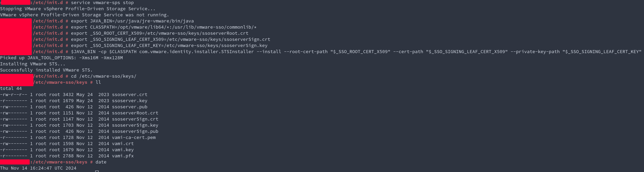Select vami.pfx at listing bottom
644x172 pixels.
pyautogui.click(x=123, y=156)
